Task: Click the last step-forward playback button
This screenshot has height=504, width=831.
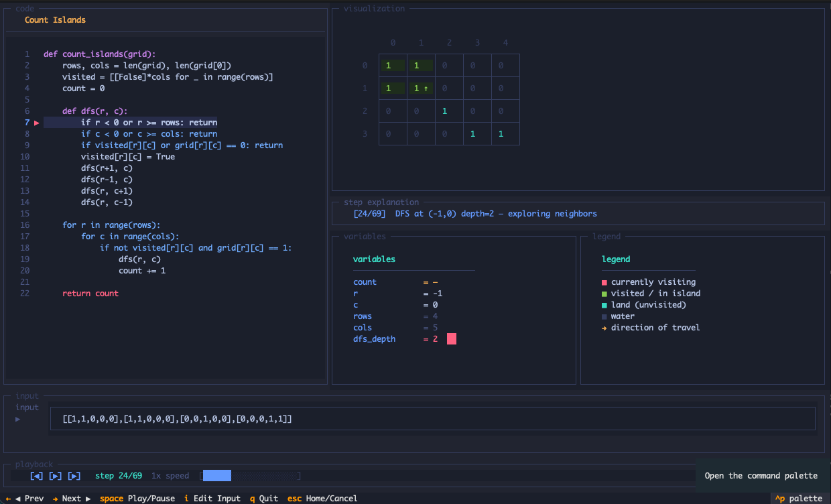Action: [x=74, y=476]
